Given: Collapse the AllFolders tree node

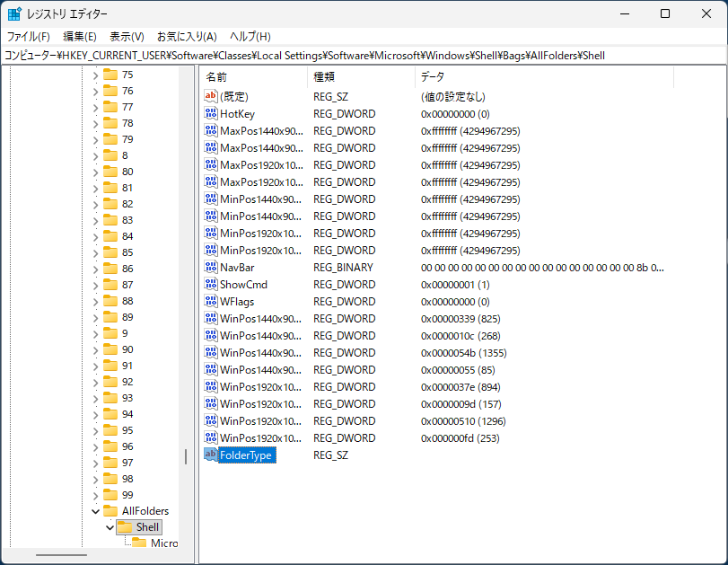Looking at the screenshot, I should point(95,511).
